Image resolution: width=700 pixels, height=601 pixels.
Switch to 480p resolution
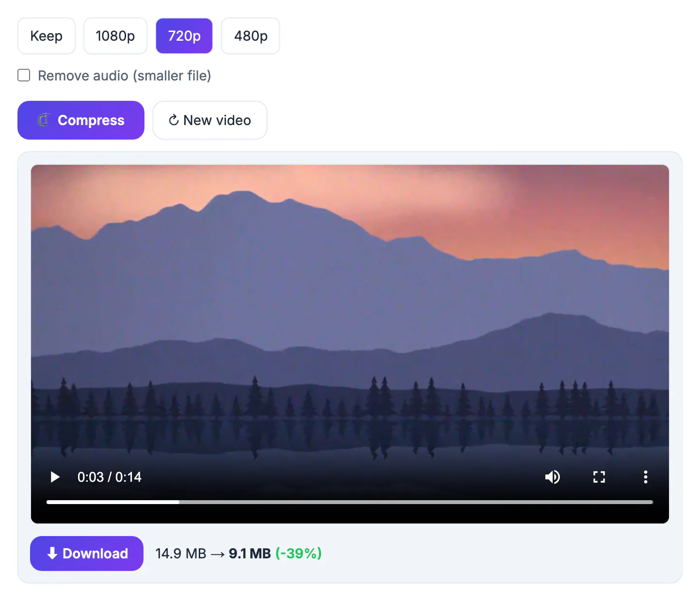[251, 36]
